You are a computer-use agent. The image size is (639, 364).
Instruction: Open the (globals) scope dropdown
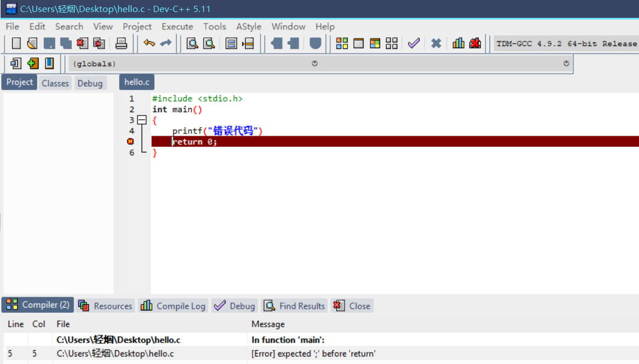(x=315, y=64)
